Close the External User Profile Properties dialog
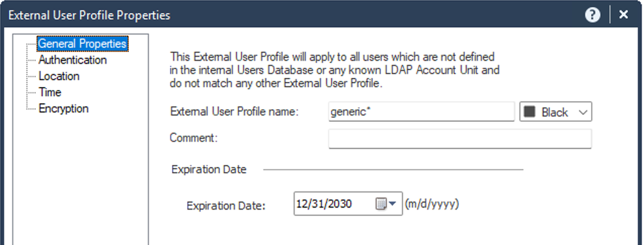The height and width of the screenshot is (245, 644). [623, 15]
